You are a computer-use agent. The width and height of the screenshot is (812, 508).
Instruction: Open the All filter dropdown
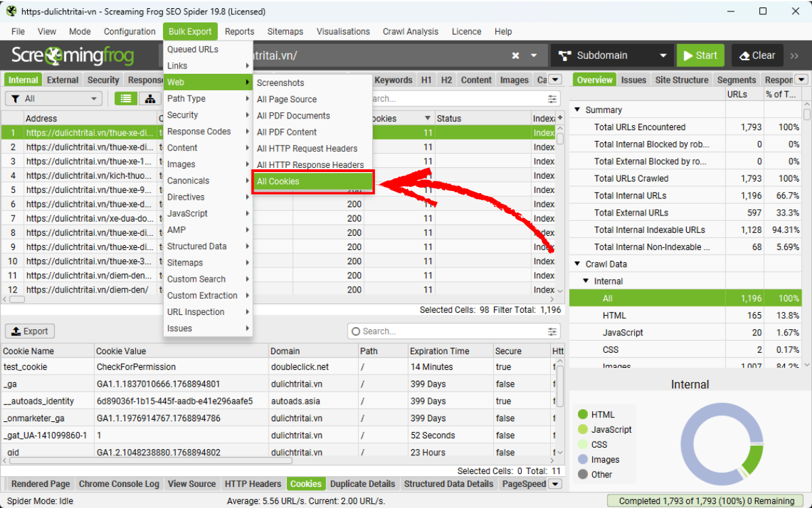[53, 99]
